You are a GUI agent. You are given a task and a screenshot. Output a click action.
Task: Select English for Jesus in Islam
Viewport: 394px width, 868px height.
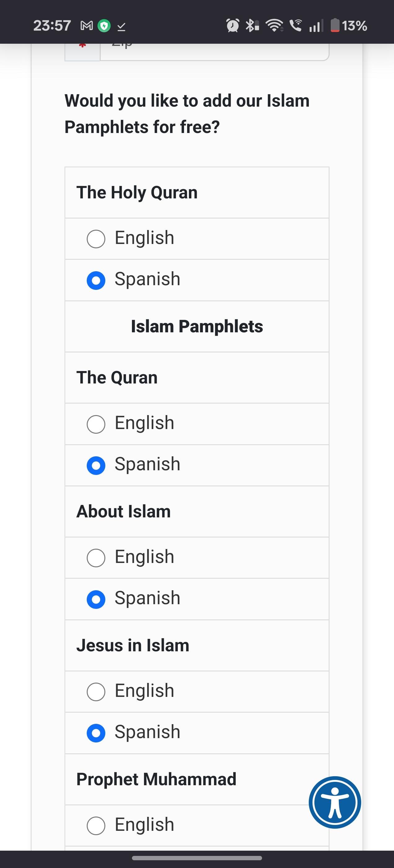click(x=96, y=691)
